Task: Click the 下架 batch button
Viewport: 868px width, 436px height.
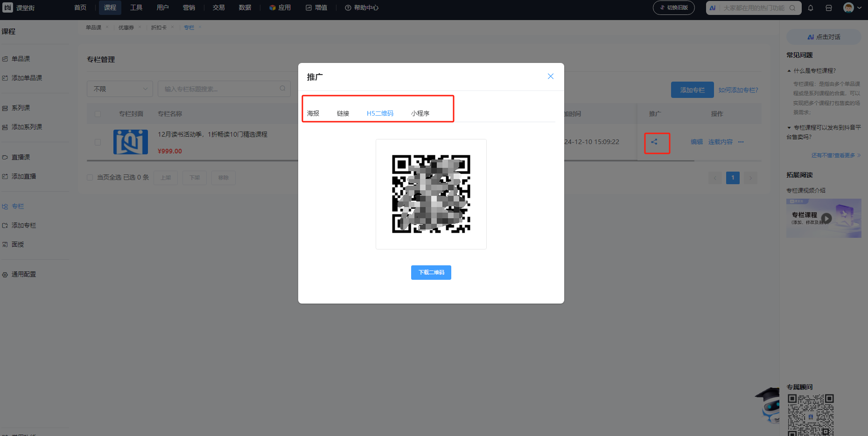Action: click(195, 178)
